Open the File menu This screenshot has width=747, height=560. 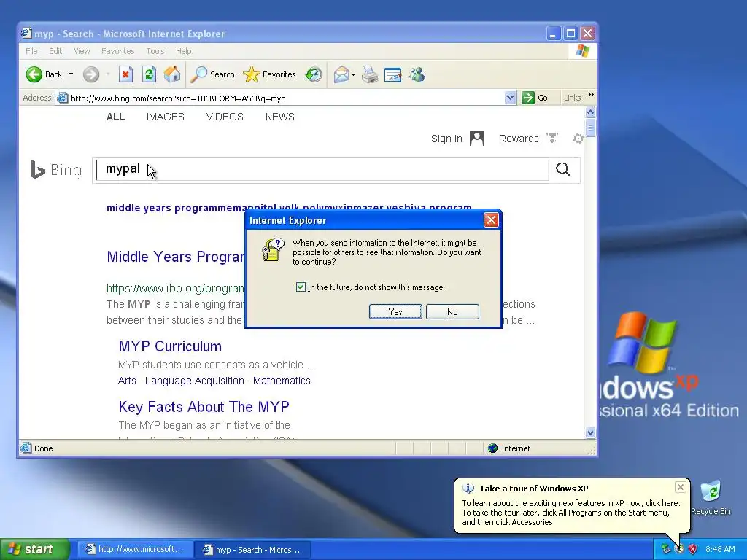(x=31, y=51)
